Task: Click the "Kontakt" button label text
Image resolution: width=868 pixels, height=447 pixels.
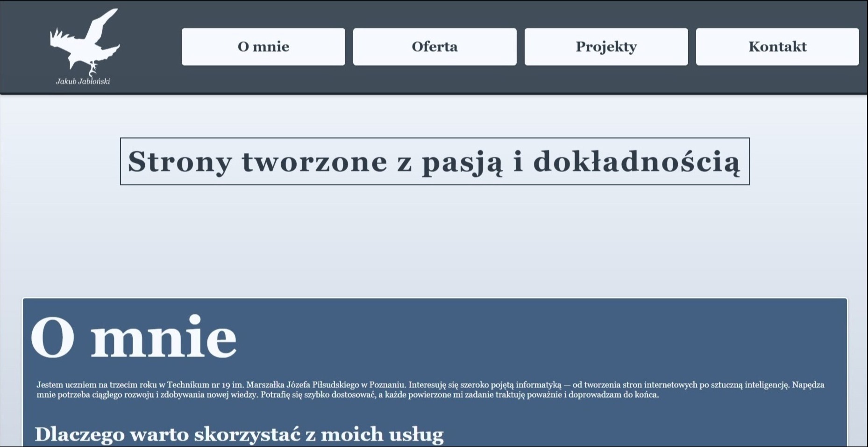Action: (x=777, y=46)
